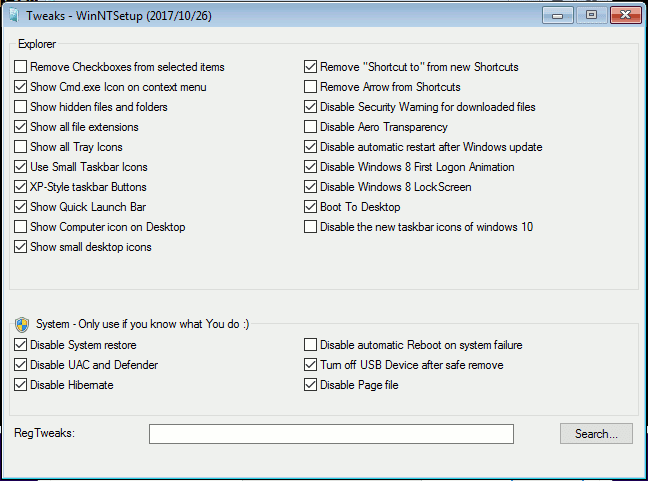
Task: Uncheck Disable Hibernate
Action: [21, 385]
